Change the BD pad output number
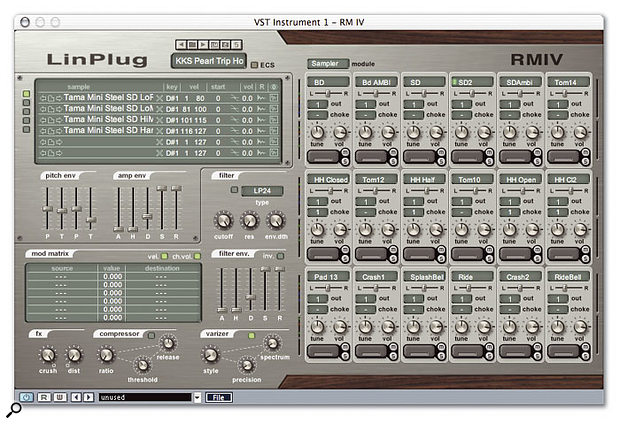The image size is (620, 424). 318,104
